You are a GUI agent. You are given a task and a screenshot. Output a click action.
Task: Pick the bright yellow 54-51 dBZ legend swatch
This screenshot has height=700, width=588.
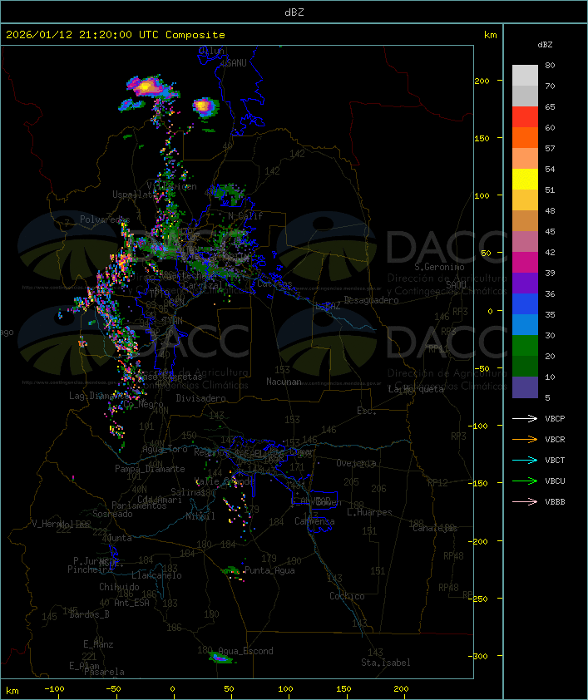click(525, 179)
